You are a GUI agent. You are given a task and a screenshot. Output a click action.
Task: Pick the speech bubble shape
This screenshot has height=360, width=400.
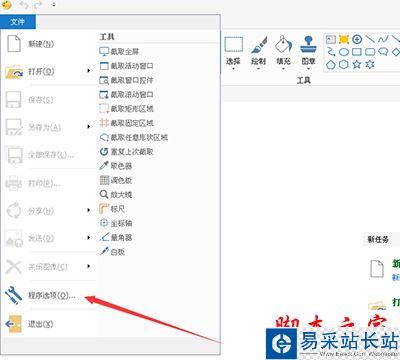[383, 52]
